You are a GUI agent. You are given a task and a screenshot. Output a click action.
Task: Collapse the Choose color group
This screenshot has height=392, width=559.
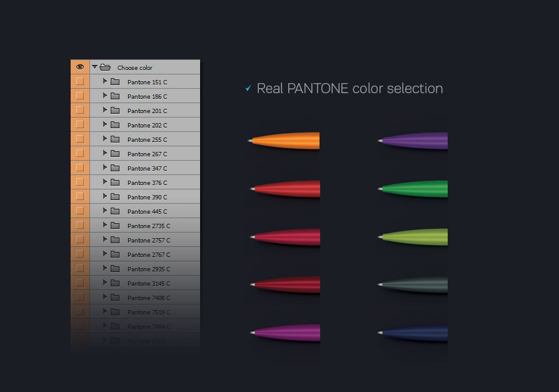[95, 67]
